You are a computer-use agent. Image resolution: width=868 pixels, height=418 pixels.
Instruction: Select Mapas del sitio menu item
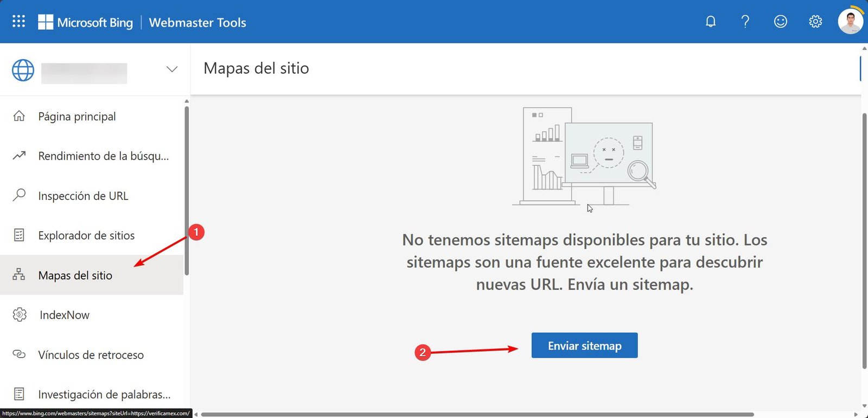coord(92,275)
